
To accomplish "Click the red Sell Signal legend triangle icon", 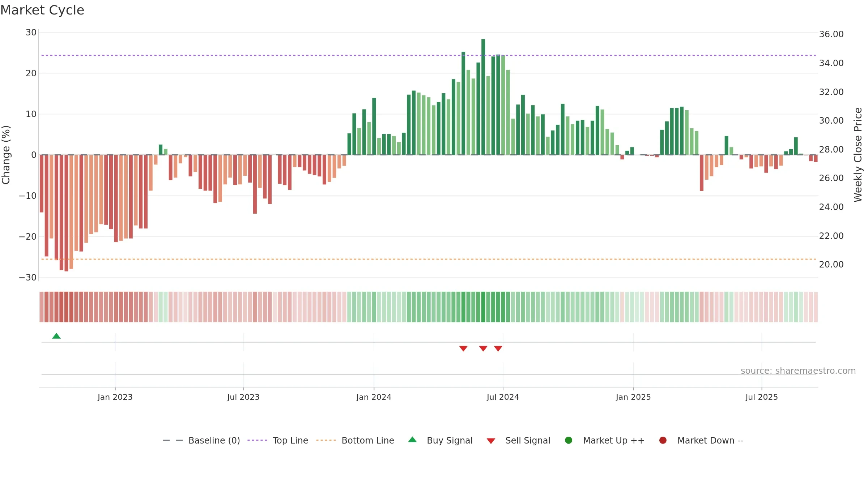I will click(x=491, y=441).
